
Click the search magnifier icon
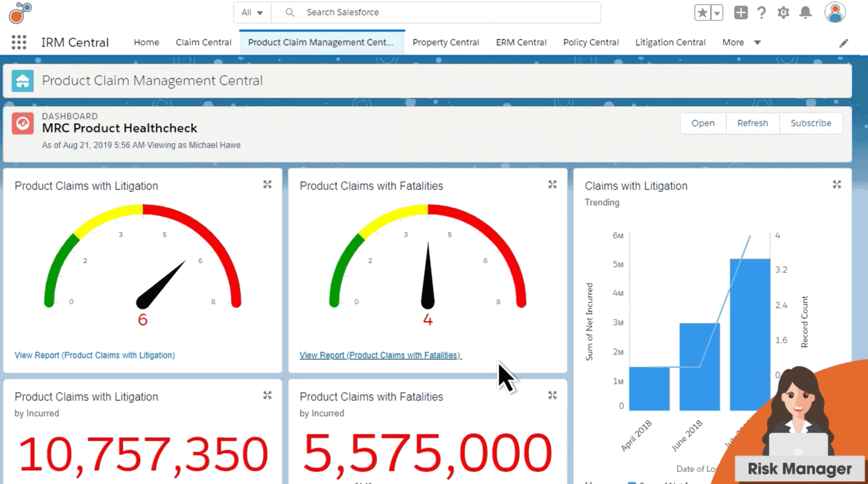(290, 12)
